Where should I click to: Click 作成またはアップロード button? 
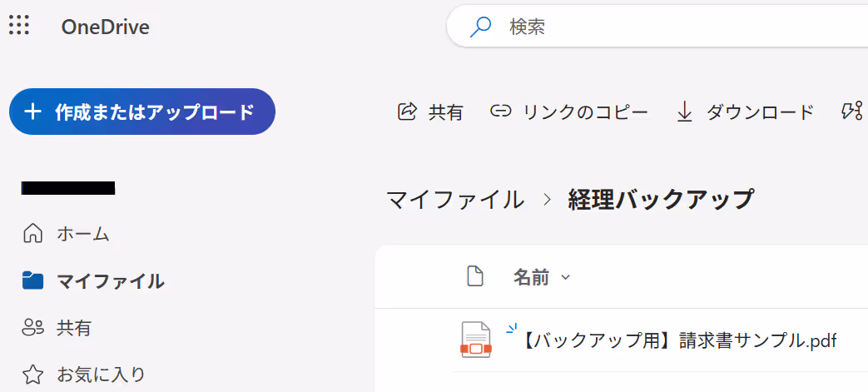(x=142, y=112)
